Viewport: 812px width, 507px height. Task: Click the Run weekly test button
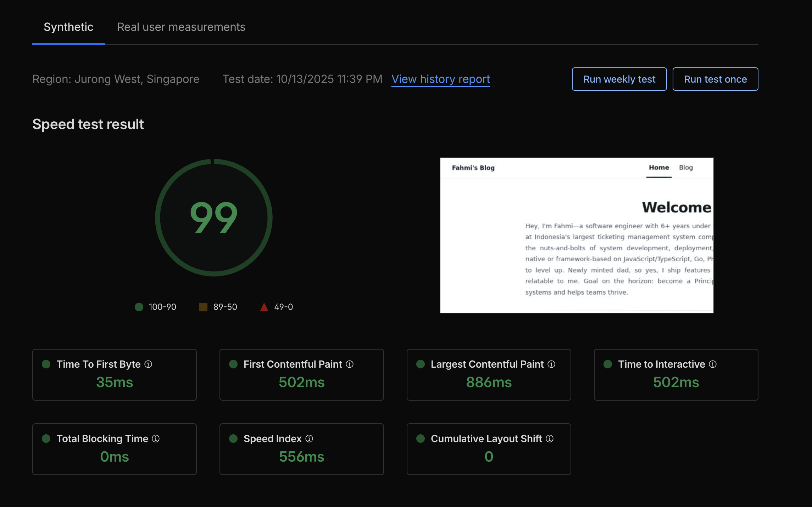(x=619, y=79)
